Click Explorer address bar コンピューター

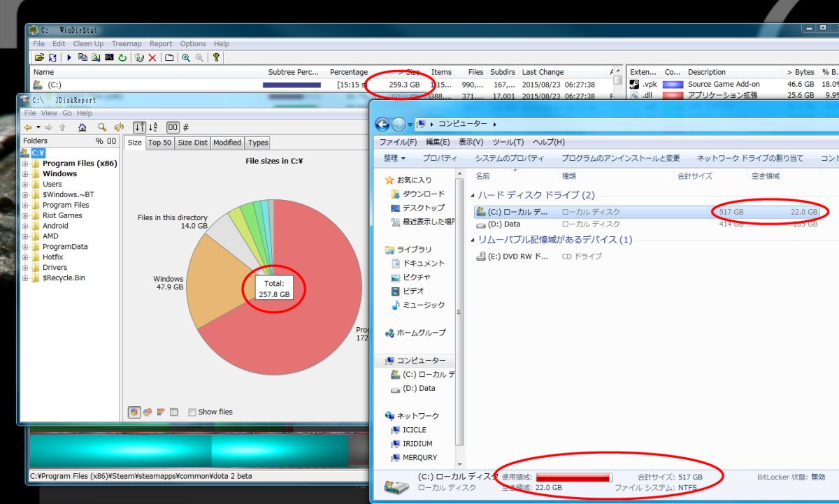coord(462,124)
